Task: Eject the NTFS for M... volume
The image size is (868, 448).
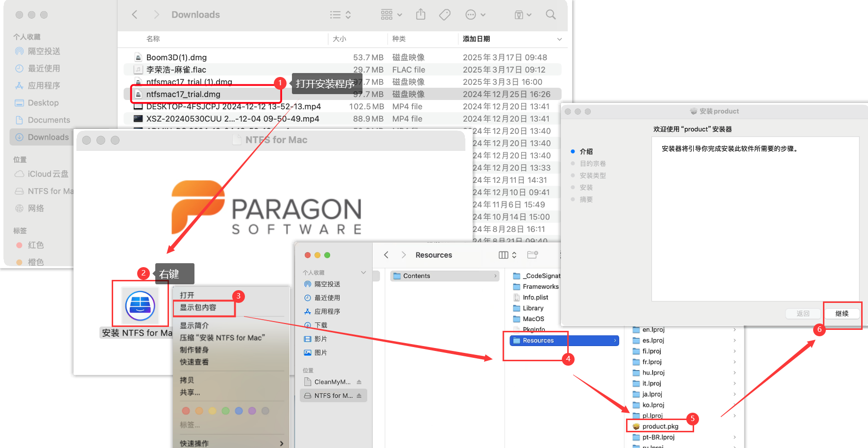Action: tap(359, 396)
